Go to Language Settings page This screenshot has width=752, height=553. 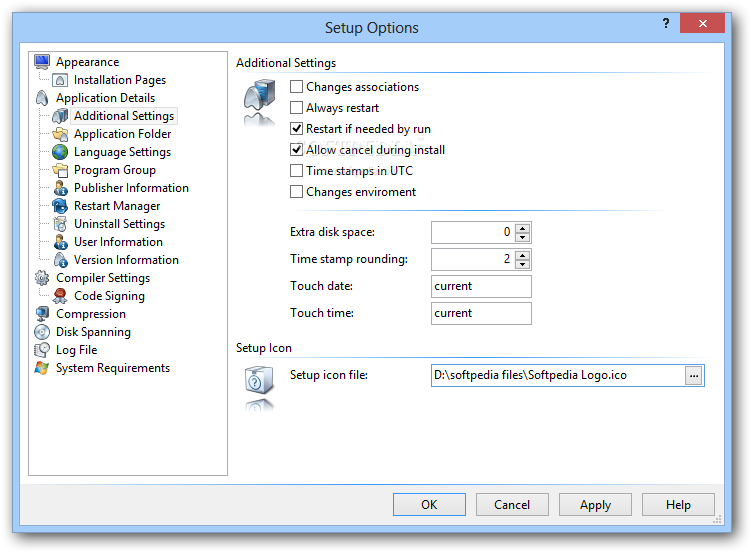122,152
